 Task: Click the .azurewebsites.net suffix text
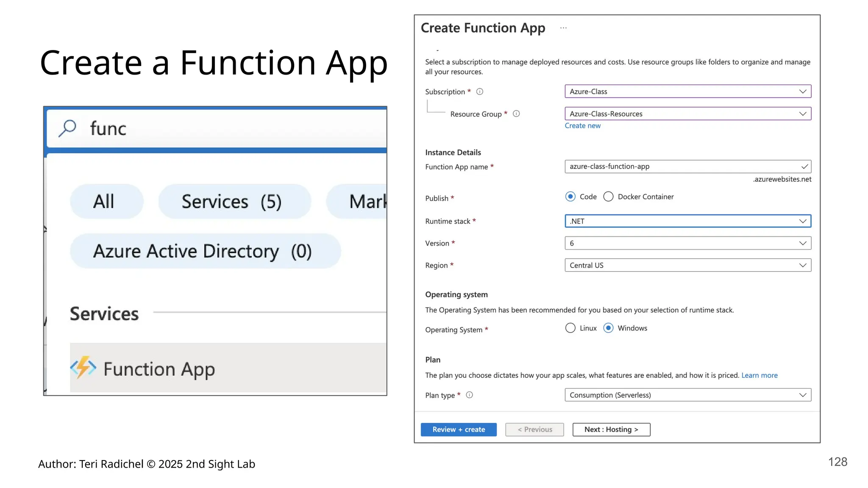click(x=782, y=179)
